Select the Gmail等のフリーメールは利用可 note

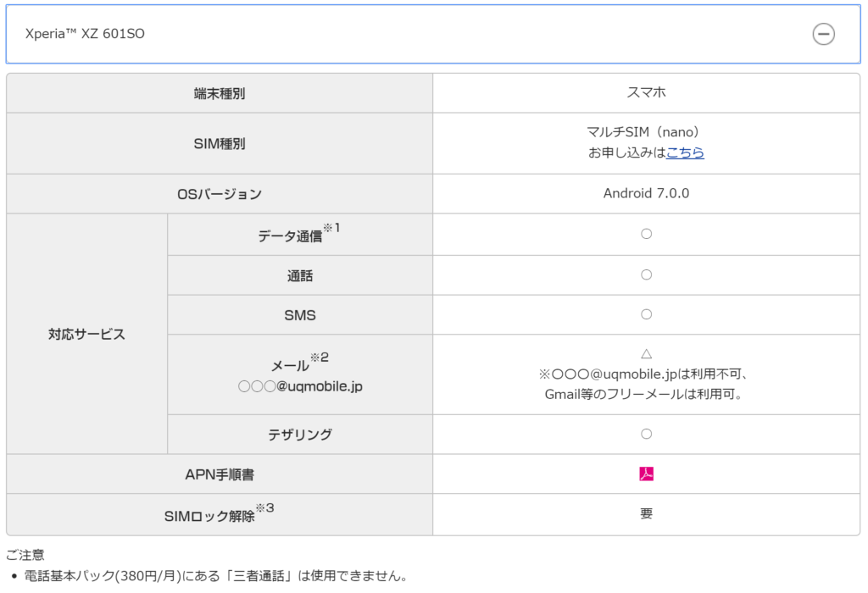tap(643, 394)
